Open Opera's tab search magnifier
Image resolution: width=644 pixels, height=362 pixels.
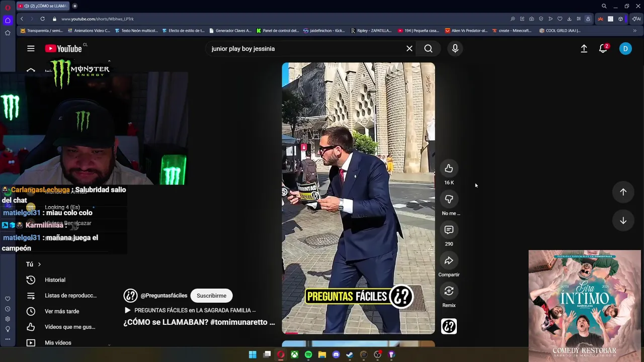(604, 6)
